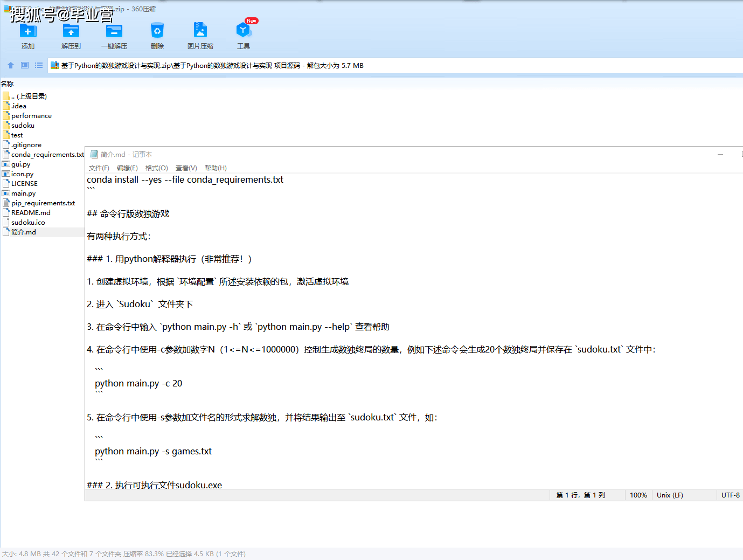The image size is (743, 560).
Task: Open the 帮助(H) menu in Notepad
Action: pos(216,168)
